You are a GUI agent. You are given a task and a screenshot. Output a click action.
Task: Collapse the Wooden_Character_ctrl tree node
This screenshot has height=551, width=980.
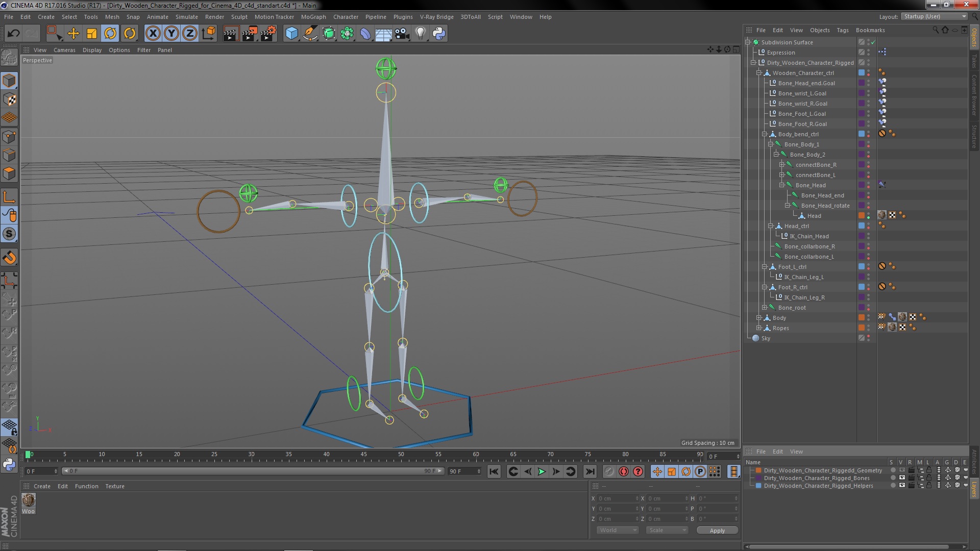pyautogui.click(x=759, y=73)
